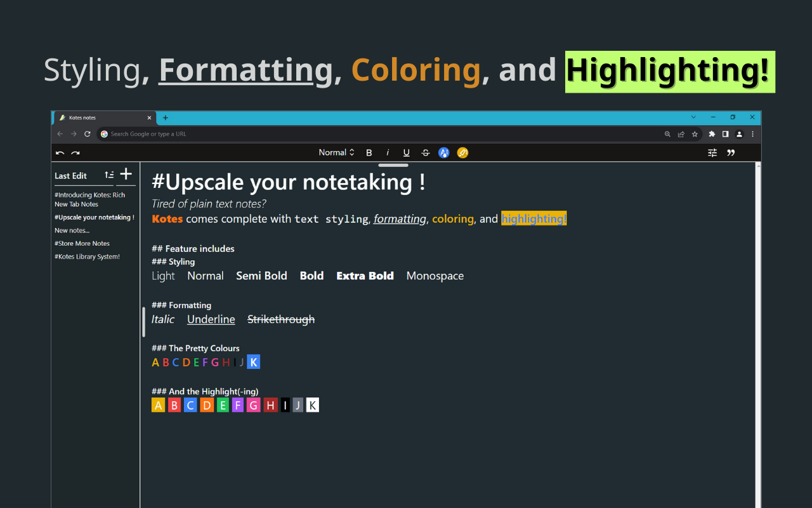Click the zoom magnifier icon in address bar

pos(667,134)
